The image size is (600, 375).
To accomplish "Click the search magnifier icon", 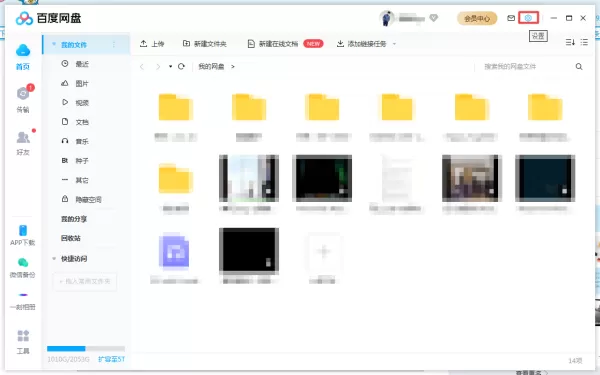I will tap(579, 67).
